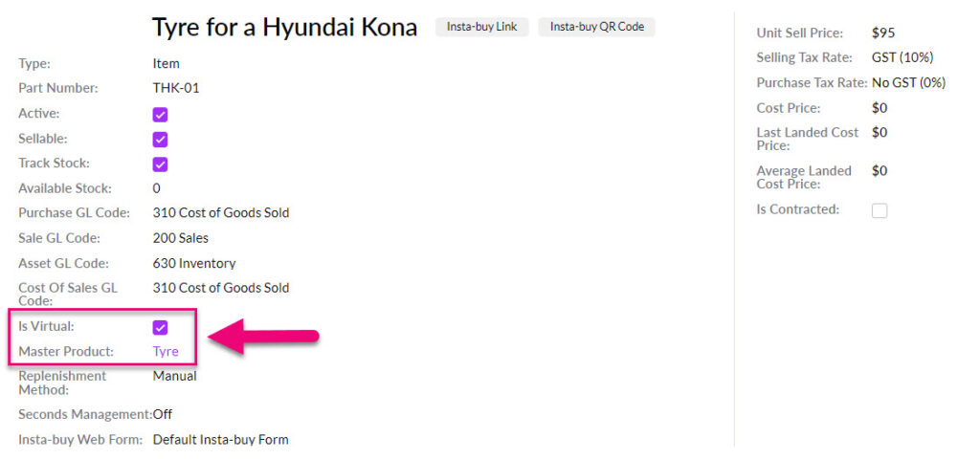Viewport: 980px width, 459px height.
Task: Select the $95 unit sell price
Action: tap(883, 33)
